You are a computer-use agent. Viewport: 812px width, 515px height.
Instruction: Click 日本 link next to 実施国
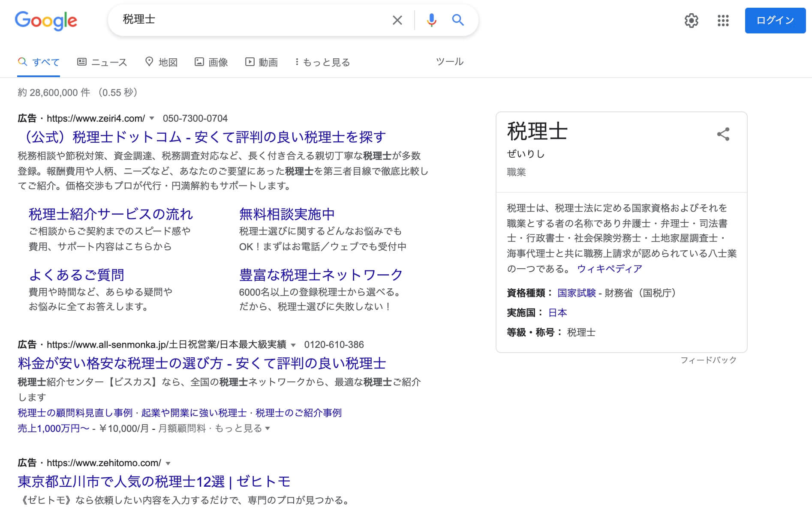(x=558, y=313)
